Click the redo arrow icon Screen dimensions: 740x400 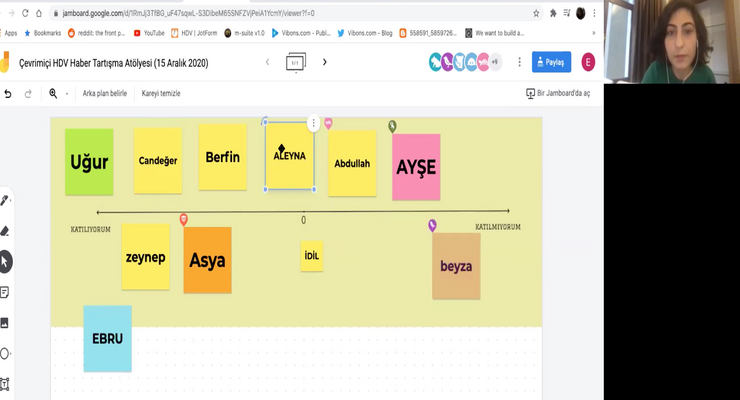(28, 94)
